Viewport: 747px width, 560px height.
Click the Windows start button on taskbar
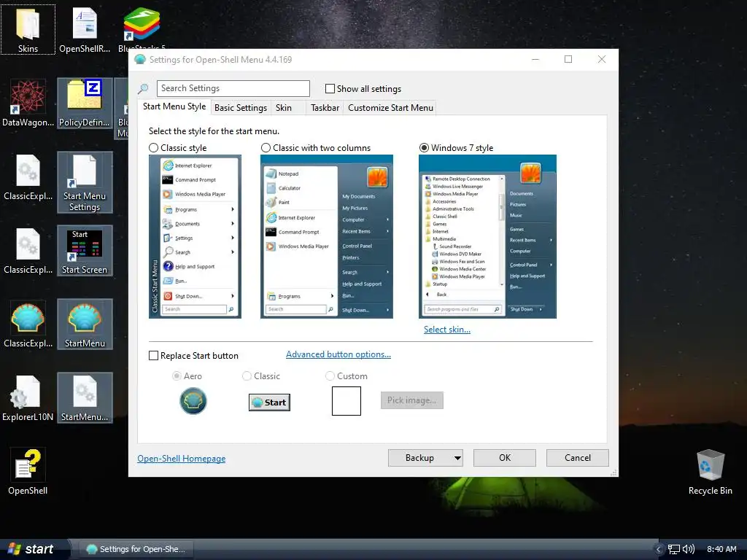34,549
